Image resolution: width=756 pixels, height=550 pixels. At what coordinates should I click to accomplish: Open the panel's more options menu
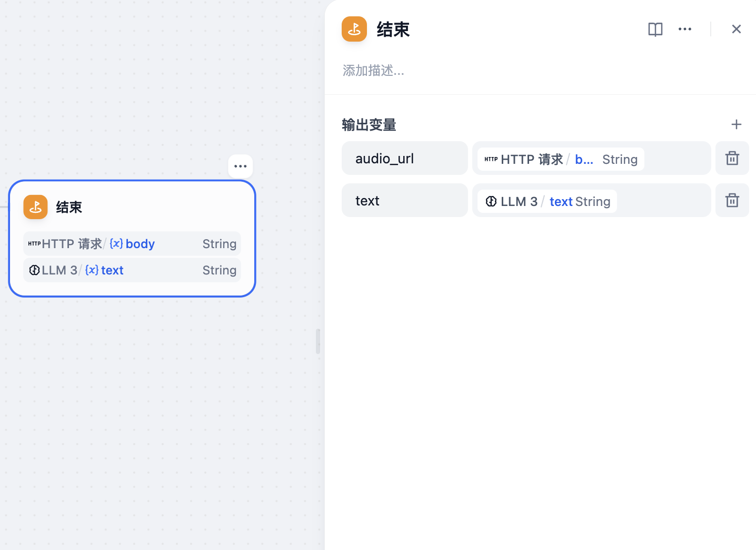tap(685, 29)
